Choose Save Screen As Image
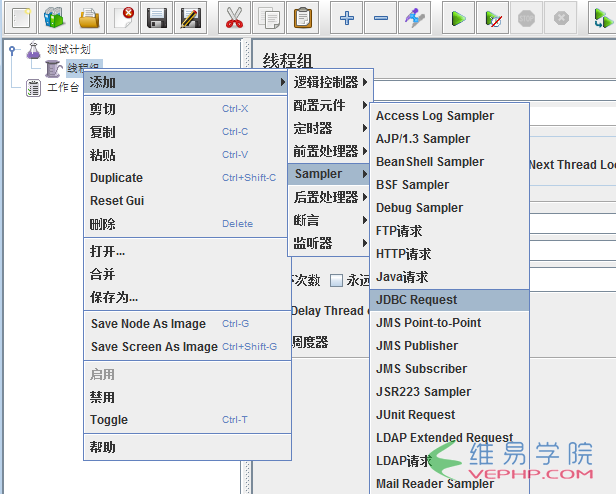The image size is (616, 494). [x=187, y=347]
